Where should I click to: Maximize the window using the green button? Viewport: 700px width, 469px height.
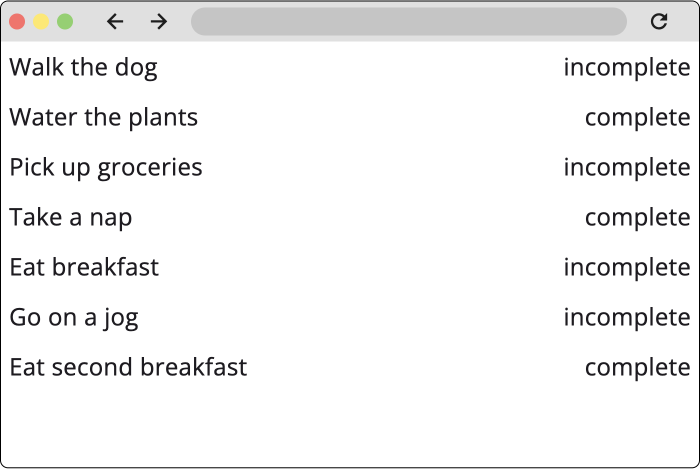(65, 21)
